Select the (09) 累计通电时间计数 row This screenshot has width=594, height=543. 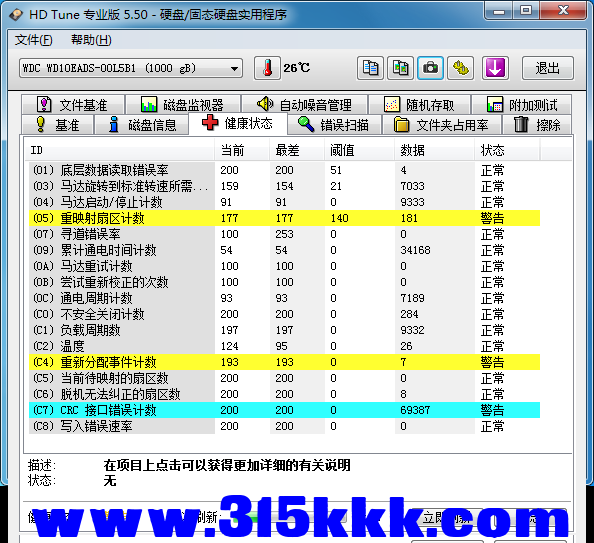(284, 250)
